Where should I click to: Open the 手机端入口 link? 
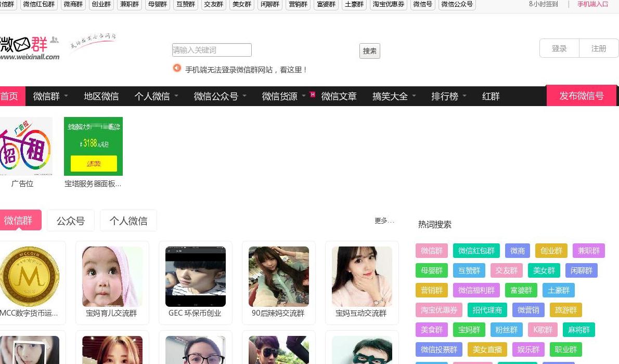coord(592,4)
